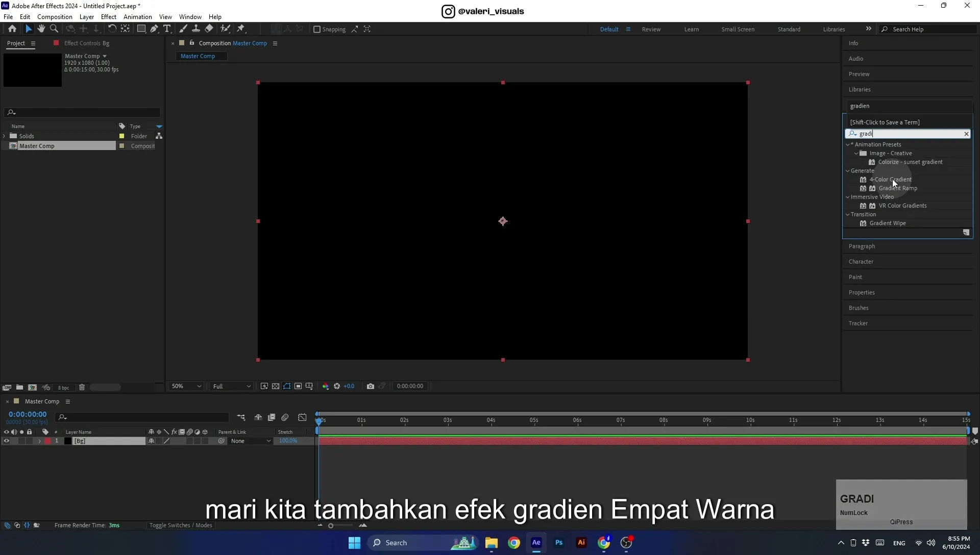Open the Composition menu
980x555 pixels.
pyautogui.click(x=55, y=16)
